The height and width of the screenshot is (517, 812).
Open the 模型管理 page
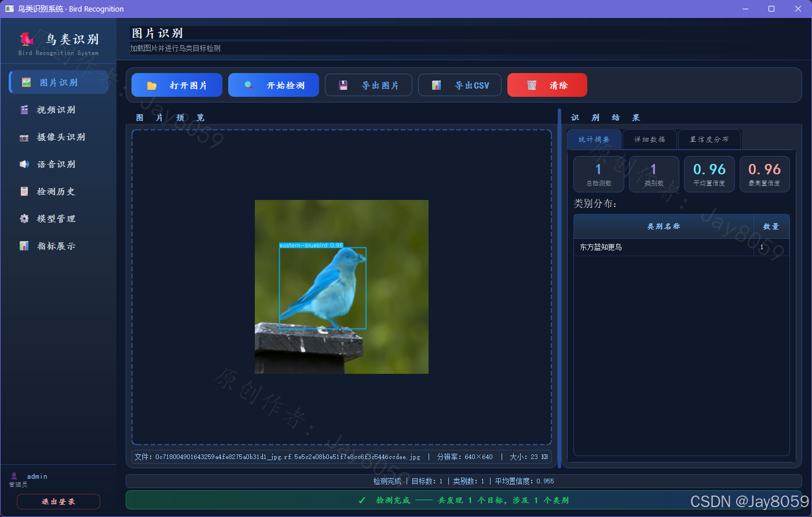[58, 219]
